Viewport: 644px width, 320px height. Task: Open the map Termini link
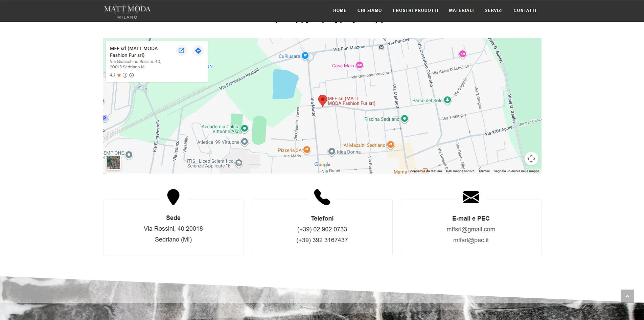point(484,171)
